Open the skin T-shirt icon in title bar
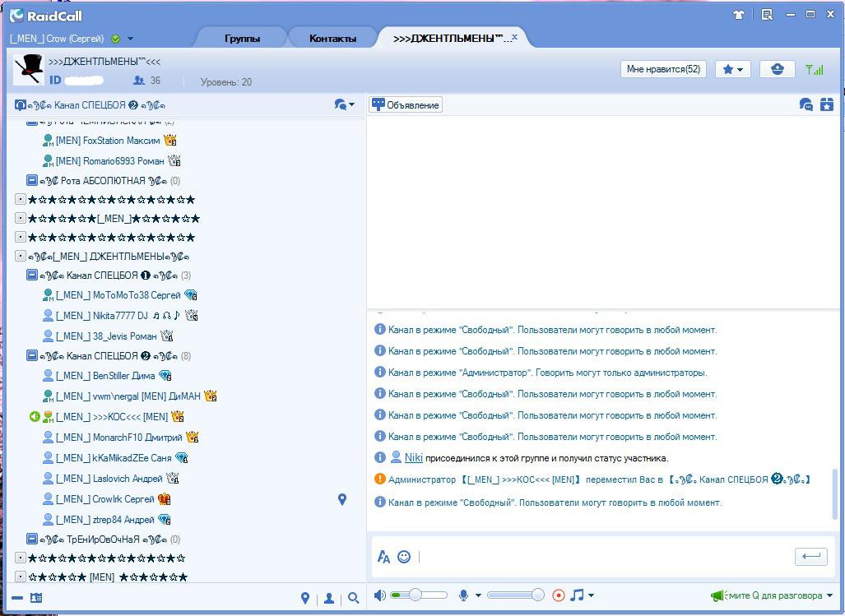The height and width of the screenshot is (616, 845). [x=738, y=15]
